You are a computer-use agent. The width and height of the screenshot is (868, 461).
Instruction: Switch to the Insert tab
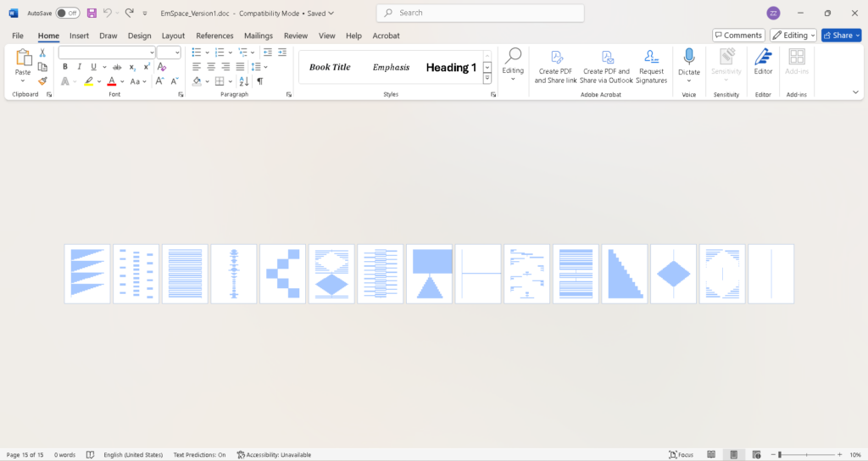click(x=79, y=36)
